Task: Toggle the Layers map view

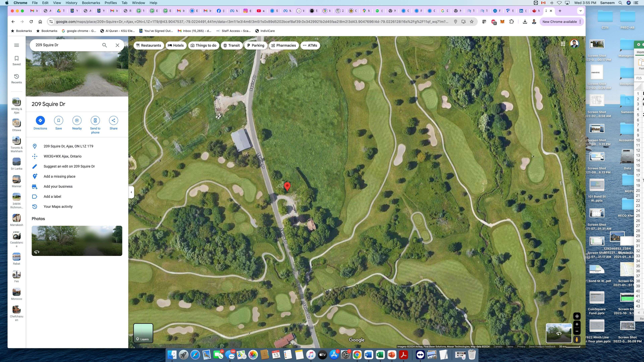Action: [143, 333]
